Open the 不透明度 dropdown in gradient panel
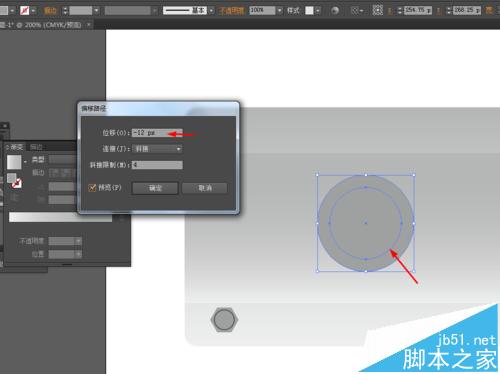The image size is (500, 374). pyautogui.click(x=78, y=241)
